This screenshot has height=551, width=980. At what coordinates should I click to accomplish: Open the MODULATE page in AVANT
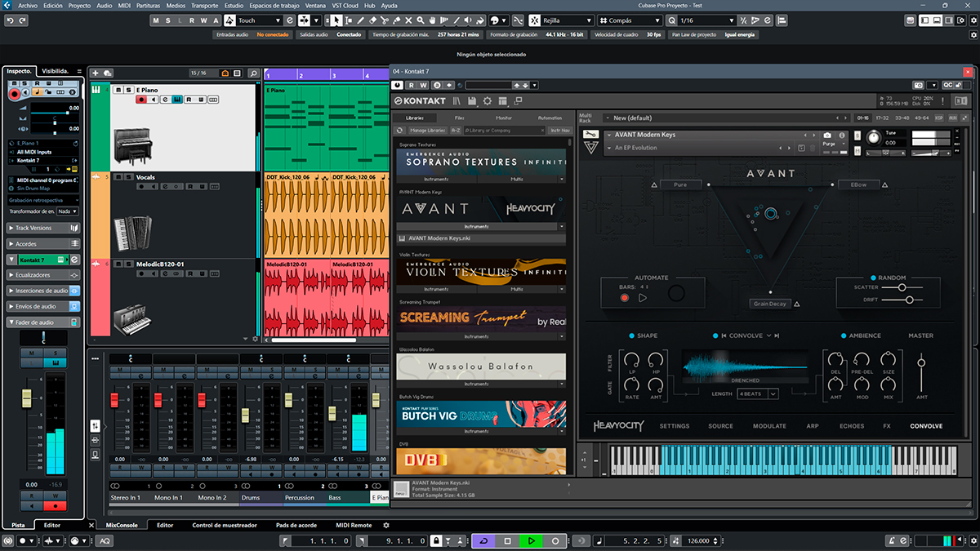click(x=769, y=426)
